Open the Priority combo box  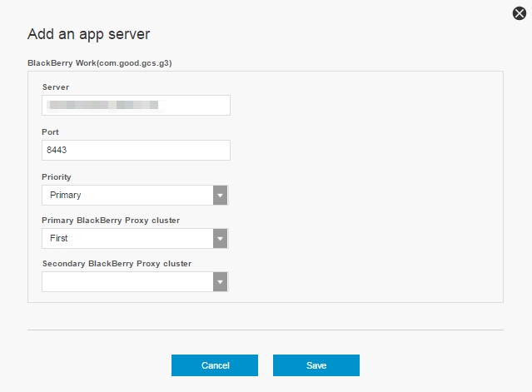(127, 195)
